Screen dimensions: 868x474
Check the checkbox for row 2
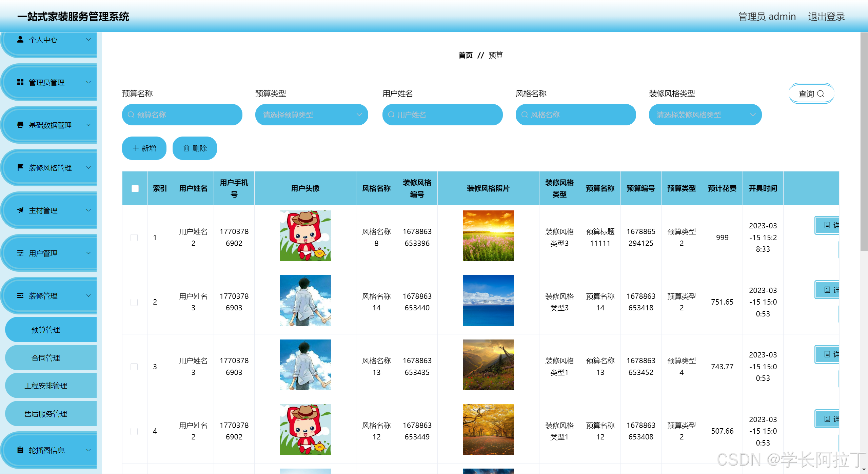[x=134, y=302]
